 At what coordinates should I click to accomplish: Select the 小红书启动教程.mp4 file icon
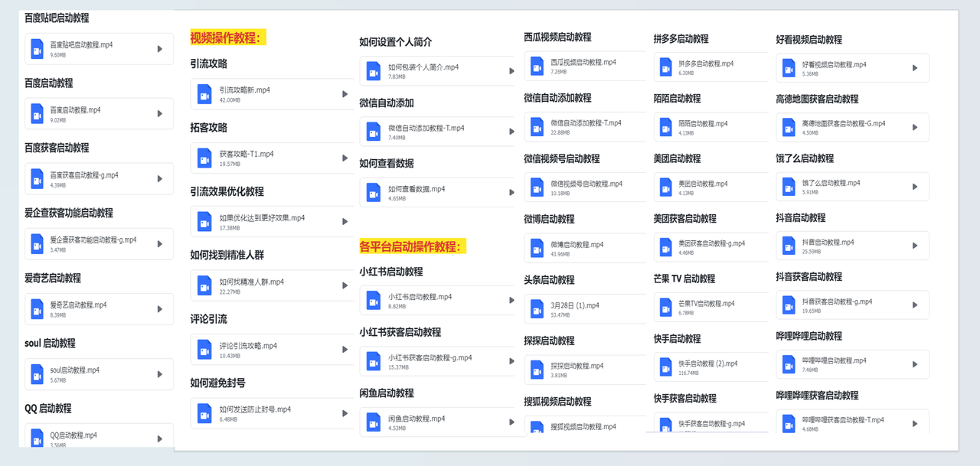tap(374, 301)
